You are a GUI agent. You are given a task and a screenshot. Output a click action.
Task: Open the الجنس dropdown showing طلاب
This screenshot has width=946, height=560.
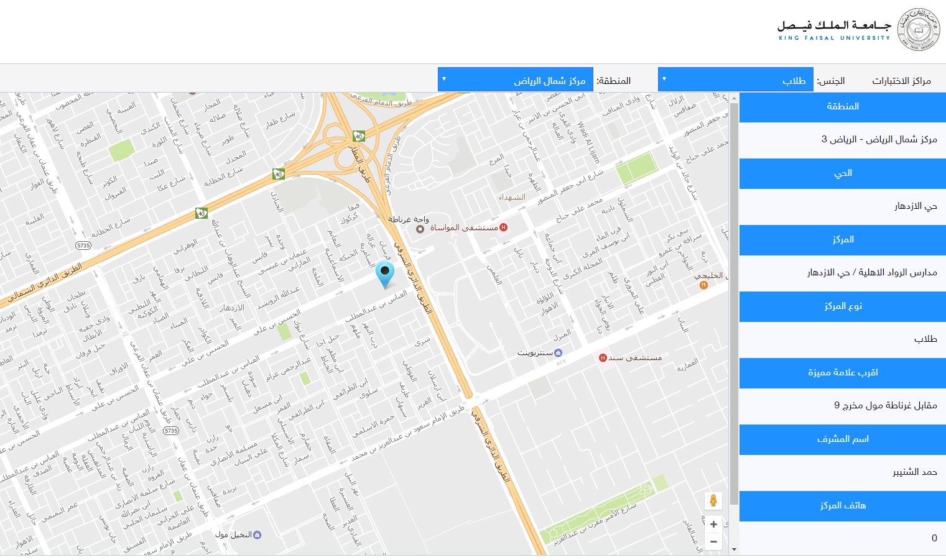736,80
